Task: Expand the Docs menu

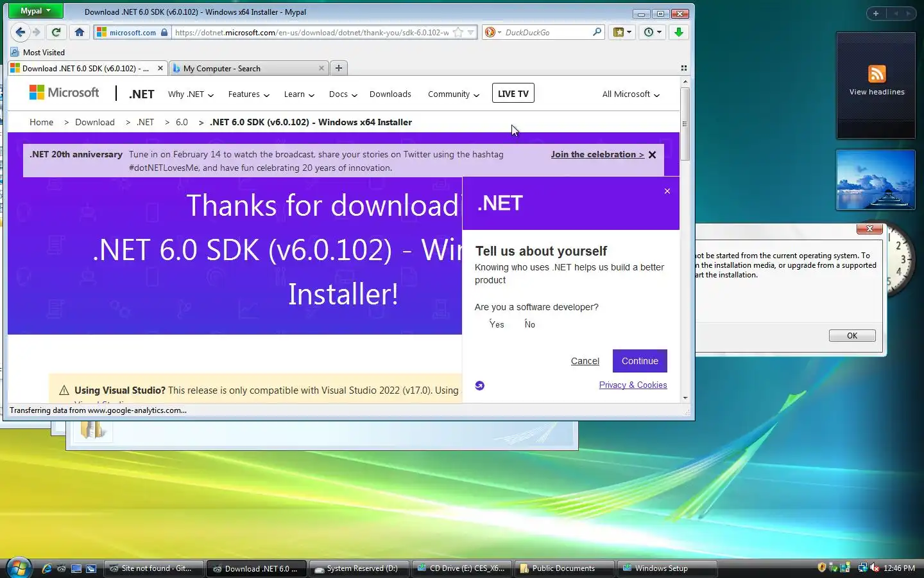Action: (343, 94)
